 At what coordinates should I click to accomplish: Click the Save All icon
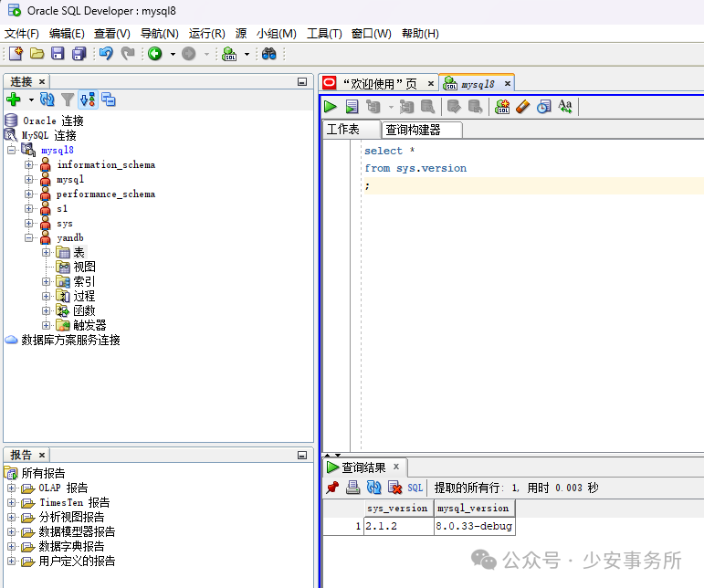[x=79, y=54]
